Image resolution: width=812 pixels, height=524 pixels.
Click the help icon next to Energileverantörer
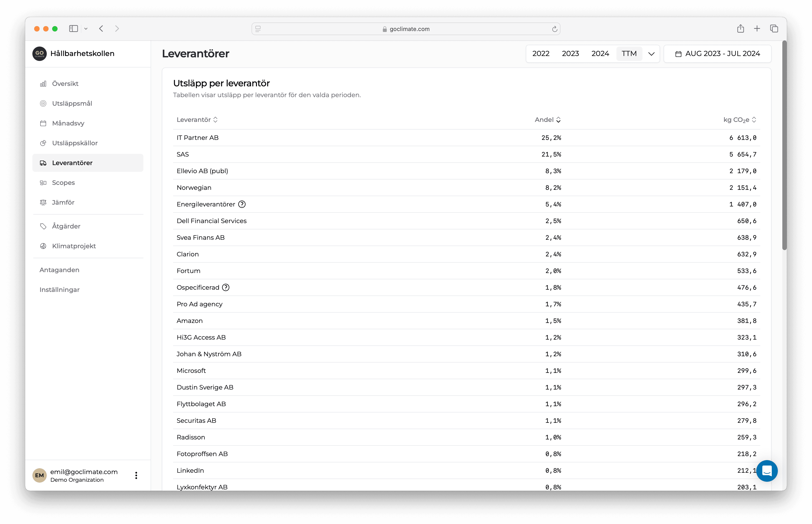242,204
